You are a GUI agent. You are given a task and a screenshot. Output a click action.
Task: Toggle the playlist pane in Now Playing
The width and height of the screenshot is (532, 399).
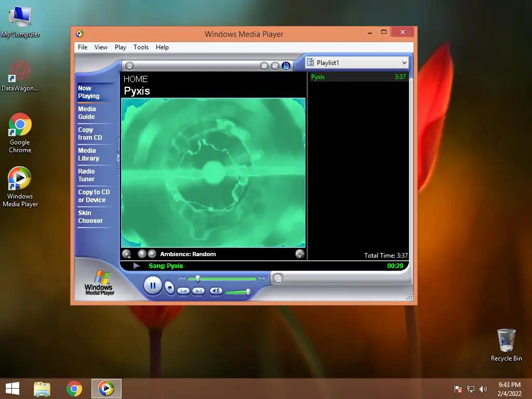[286, 66]
